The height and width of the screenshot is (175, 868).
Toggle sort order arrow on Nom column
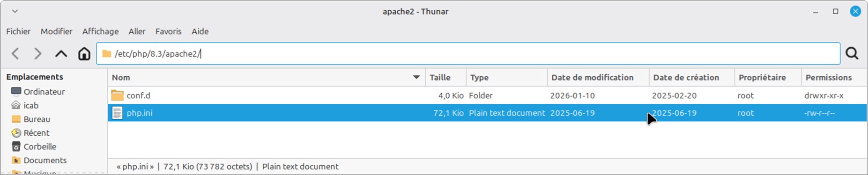pyautogui.click(x=416, y=77)
